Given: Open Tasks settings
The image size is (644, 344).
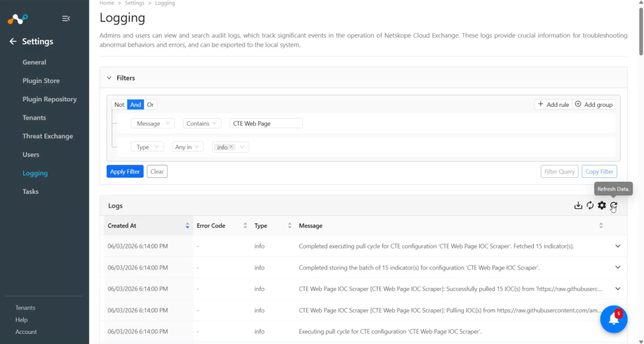Looking at the screenshot, I should tap(30, 192).
